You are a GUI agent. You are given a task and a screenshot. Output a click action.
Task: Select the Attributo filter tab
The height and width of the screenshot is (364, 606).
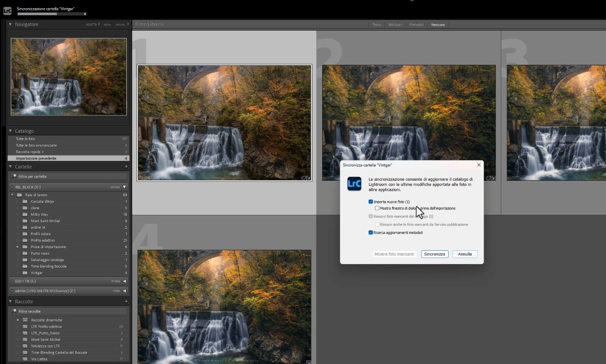(395, 25)
